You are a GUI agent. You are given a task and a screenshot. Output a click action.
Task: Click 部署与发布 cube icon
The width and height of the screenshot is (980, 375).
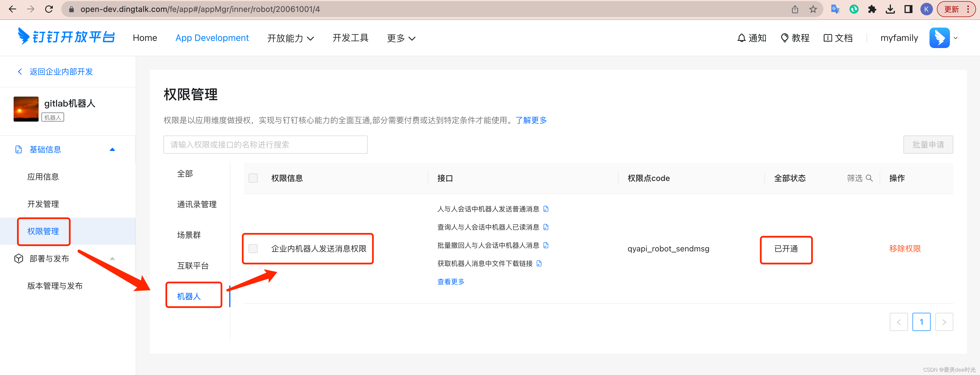click(18, 259)
